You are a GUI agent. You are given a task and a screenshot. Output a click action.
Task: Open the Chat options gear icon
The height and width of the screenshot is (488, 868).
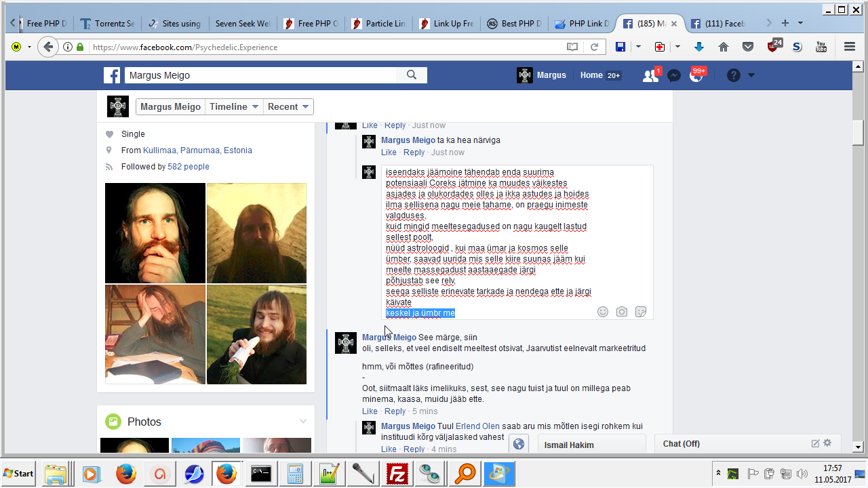point(827,443)
